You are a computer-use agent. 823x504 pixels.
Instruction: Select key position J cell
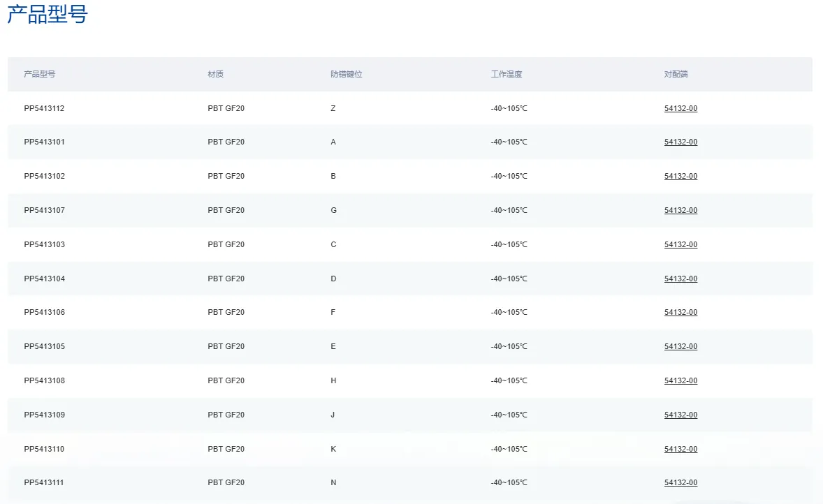[333, 415]
